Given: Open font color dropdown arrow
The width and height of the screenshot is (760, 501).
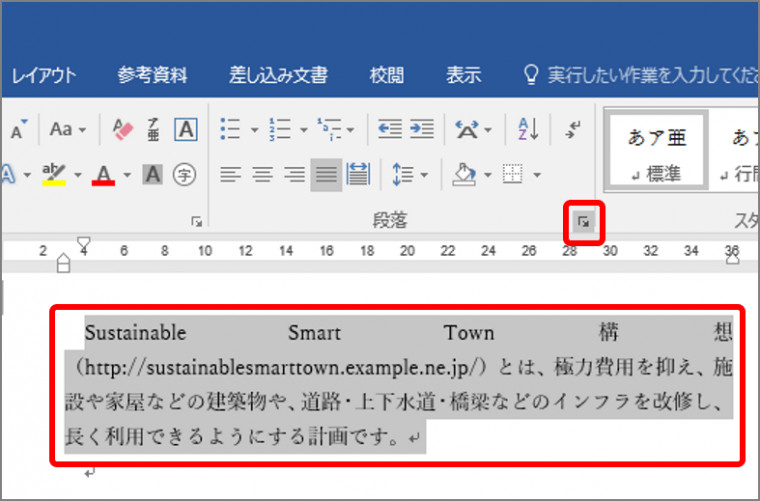Looking at the screenshot, I should pos(127,175).
